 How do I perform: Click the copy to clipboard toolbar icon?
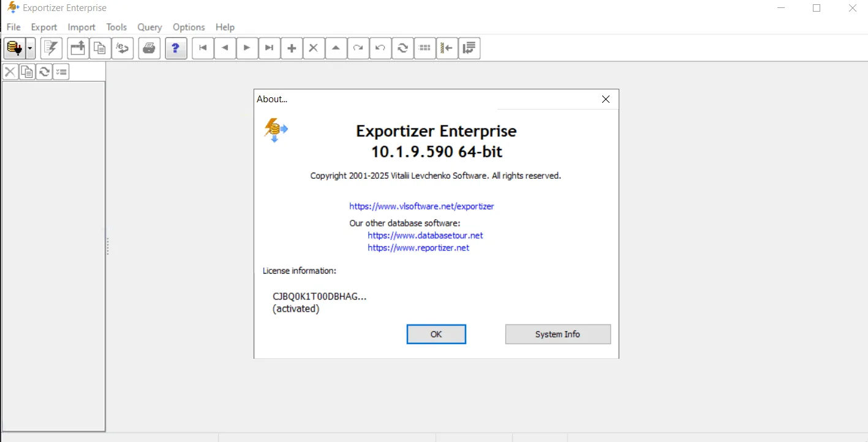pyautogui.click(x=100, y=48)
